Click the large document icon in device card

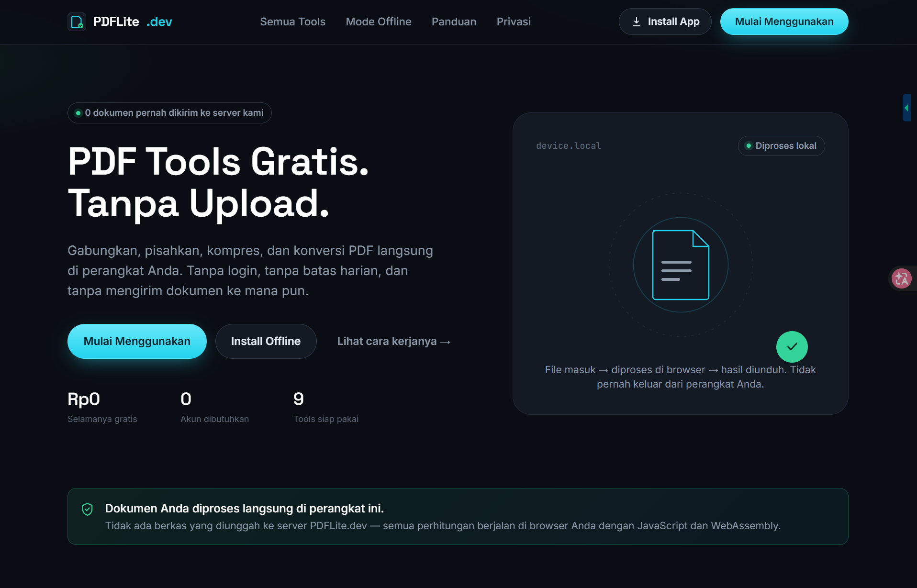coord(681,265)
